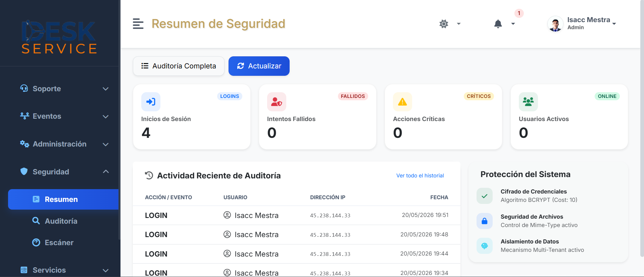The height and width of the screenshot is (277, 644).
Task: Click the Inicios de Sesión login icon
Action: pyautogui.click(x=151, y=102)
